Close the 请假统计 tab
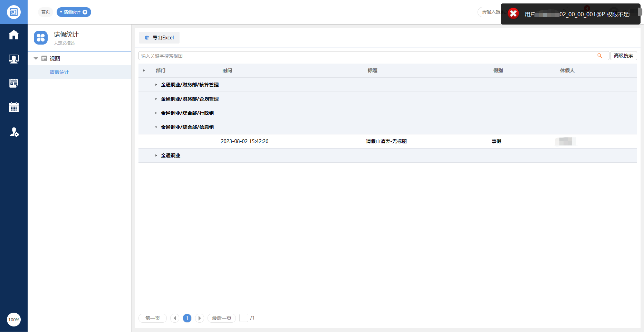644x332 pixels. tap(85, 12)
